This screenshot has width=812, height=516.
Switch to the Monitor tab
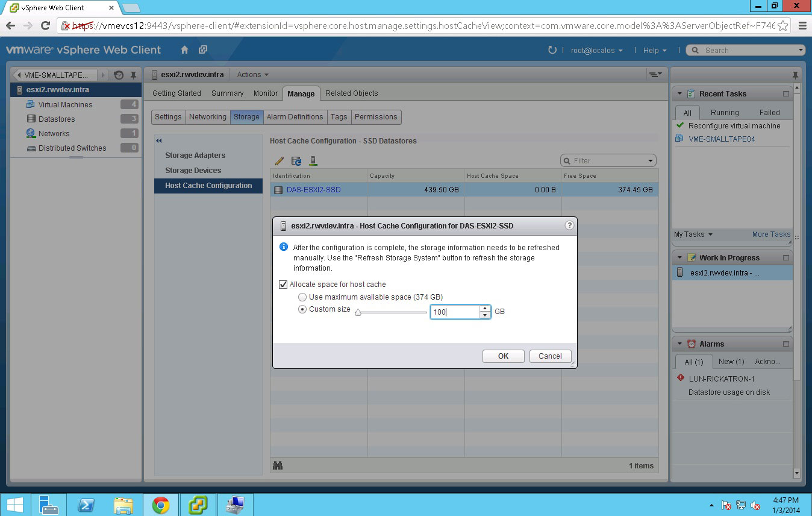click(266, 93)
